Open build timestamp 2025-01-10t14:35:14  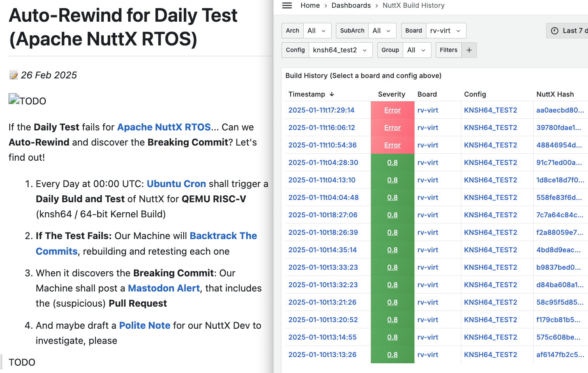tap(322, 250)
